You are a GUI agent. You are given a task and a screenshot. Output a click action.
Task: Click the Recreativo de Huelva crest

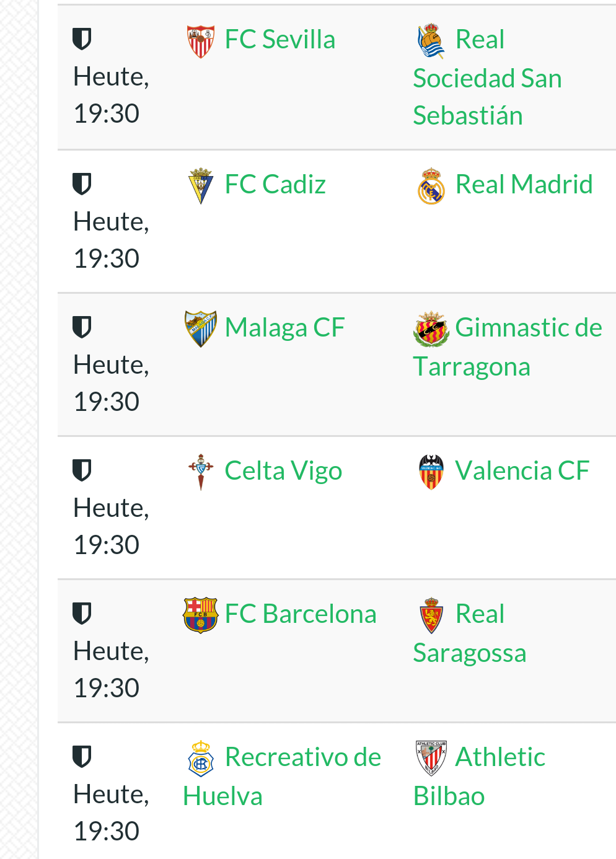(201, 759)
